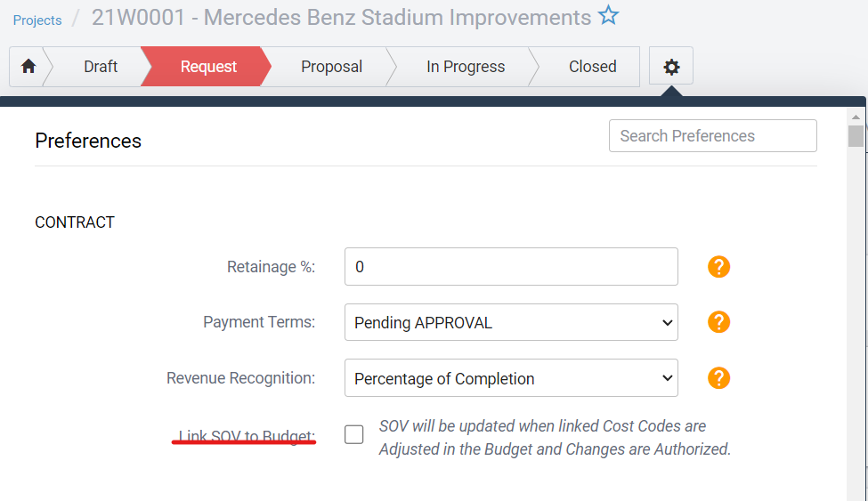Expand the Revenue Recognition dropdown
This screenshot has width=868, height=501.
511,378
